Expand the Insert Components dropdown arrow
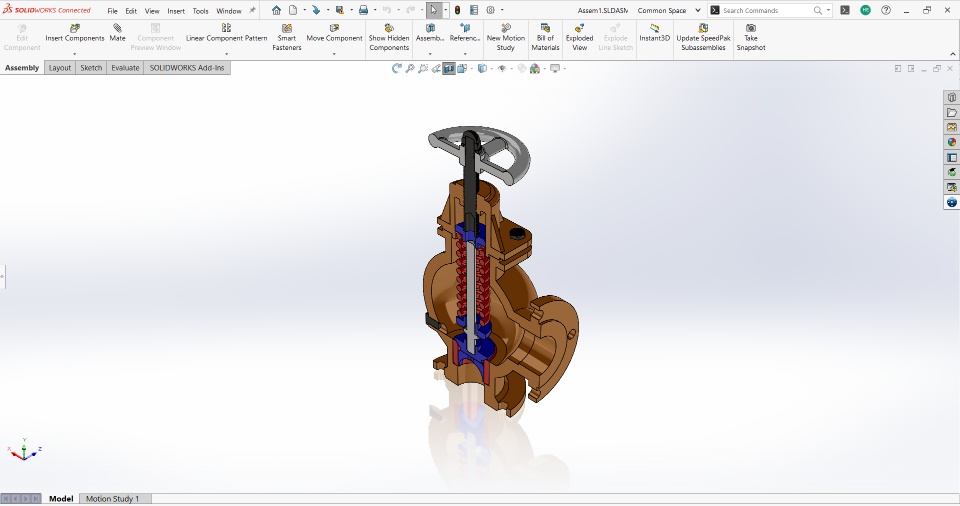The height and width of the screenshot is (506, 960). (75, 54)
